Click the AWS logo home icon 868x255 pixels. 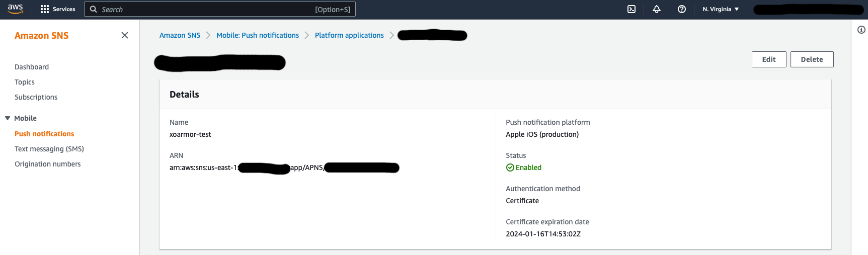(16, 9)
